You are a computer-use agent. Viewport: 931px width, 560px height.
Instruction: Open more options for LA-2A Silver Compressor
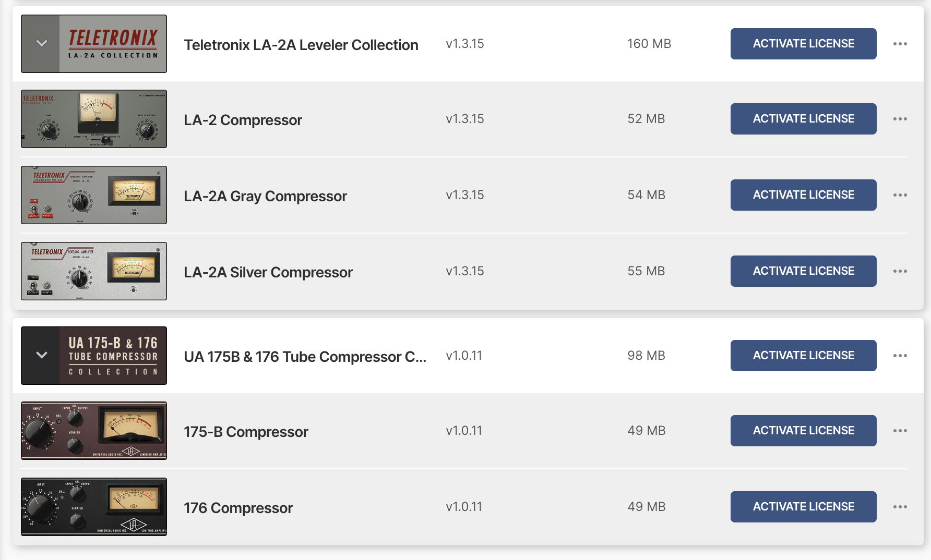(900, 271)
